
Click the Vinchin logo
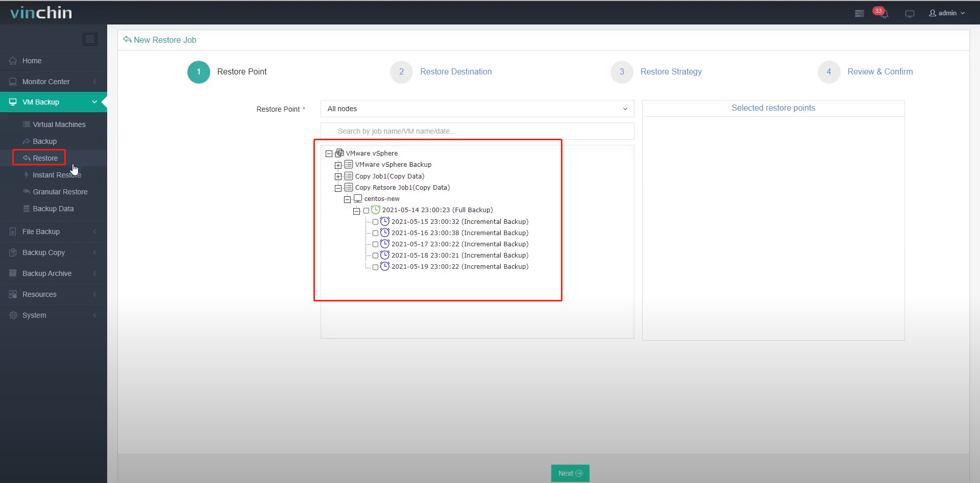(41, 12)
